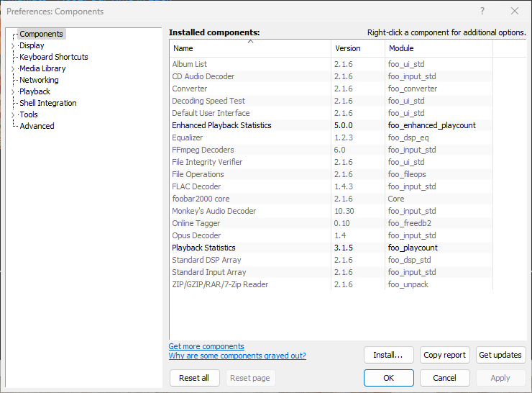Open the Advanced preferences page
The width and height of the screenshot is (532, 393).
37,126
